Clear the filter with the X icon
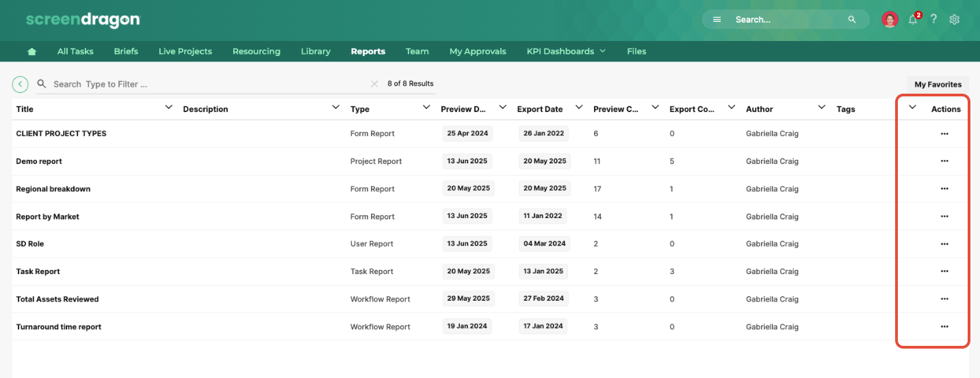 coord(374,83)
